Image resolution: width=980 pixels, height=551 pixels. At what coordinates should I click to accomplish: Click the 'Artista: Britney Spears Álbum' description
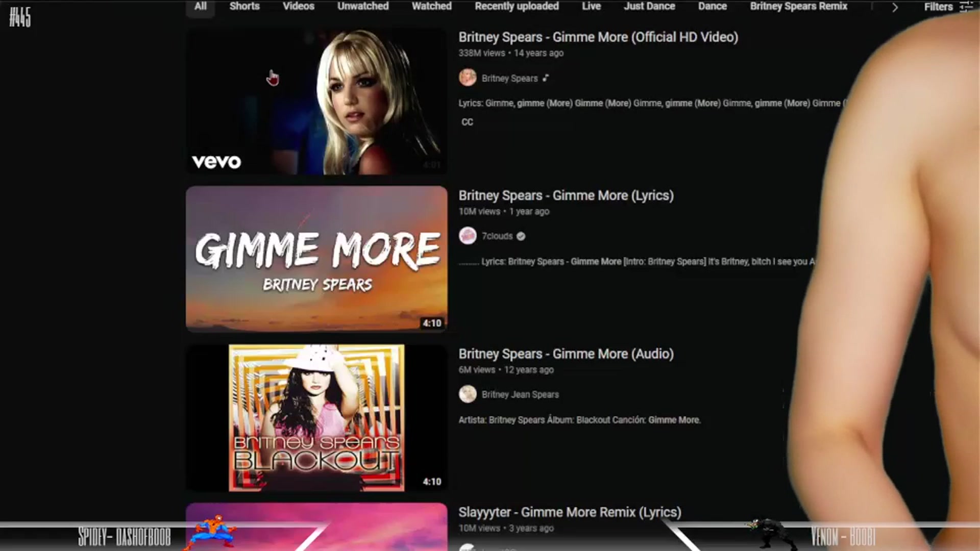[x=579, y=420]
